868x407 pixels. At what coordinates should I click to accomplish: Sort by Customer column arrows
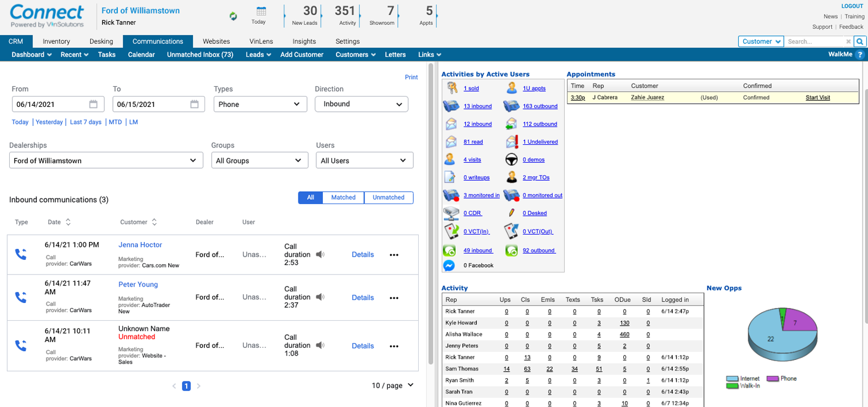coord(155,222)
